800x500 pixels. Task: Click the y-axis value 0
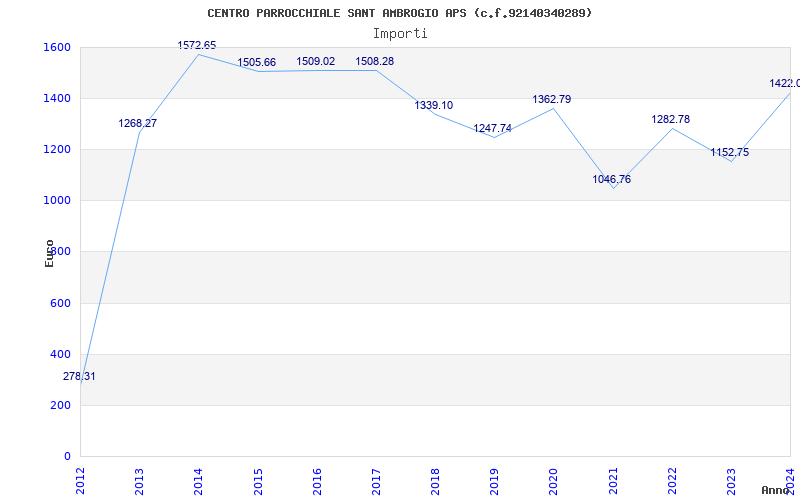coord(67,457)
